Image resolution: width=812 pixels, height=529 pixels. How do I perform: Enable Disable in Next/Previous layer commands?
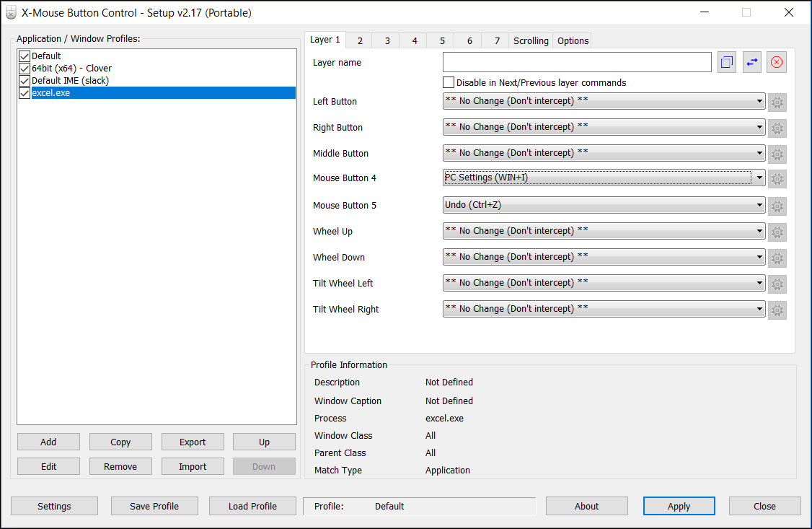(x=449, y=82)
